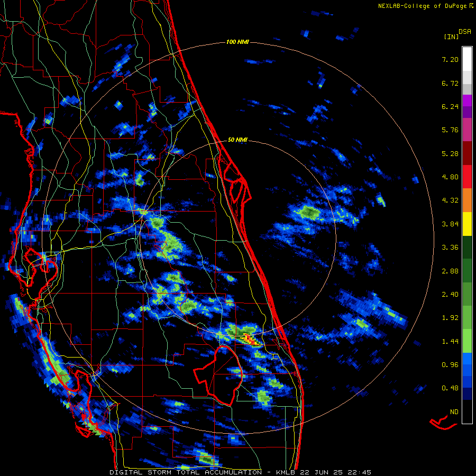Click the magenta 6.24 legend color block
Viewport: 476px width, 476px height.
tap(467, 100)
